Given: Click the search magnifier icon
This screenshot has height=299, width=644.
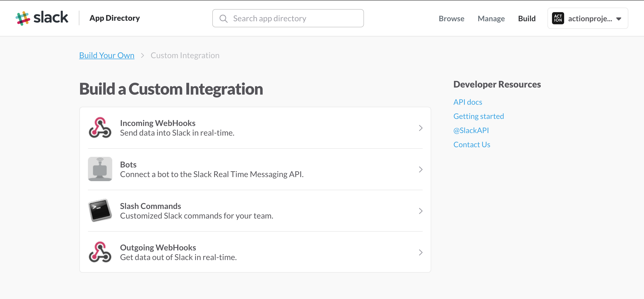Looking at the screenshot, I should point(223,18).
